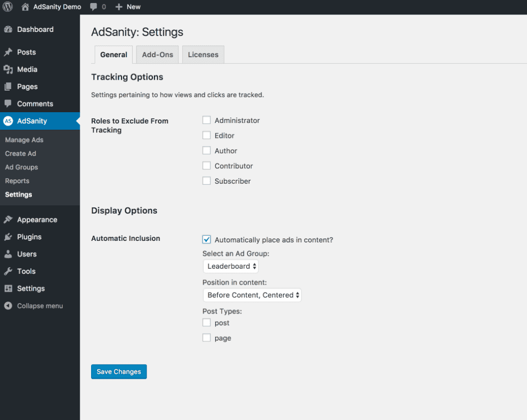Collapse the admin menu
Image resolution: width=527 pixels, height=420 pixels.
[x=33, y=305]
